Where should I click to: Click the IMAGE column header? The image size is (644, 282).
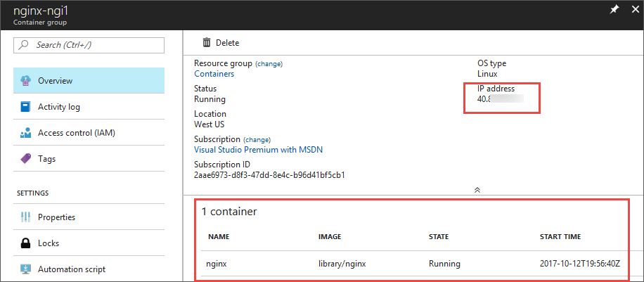click(x=330, y=237)
